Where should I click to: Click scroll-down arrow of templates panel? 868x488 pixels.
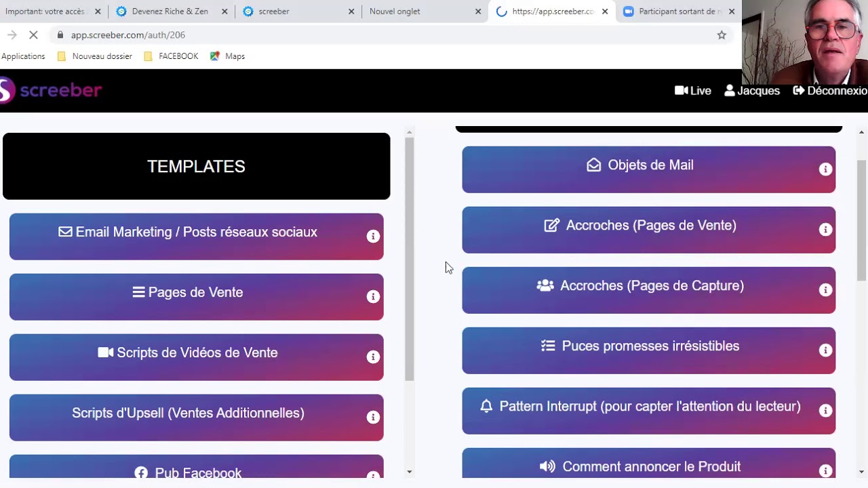pos(409,471)
